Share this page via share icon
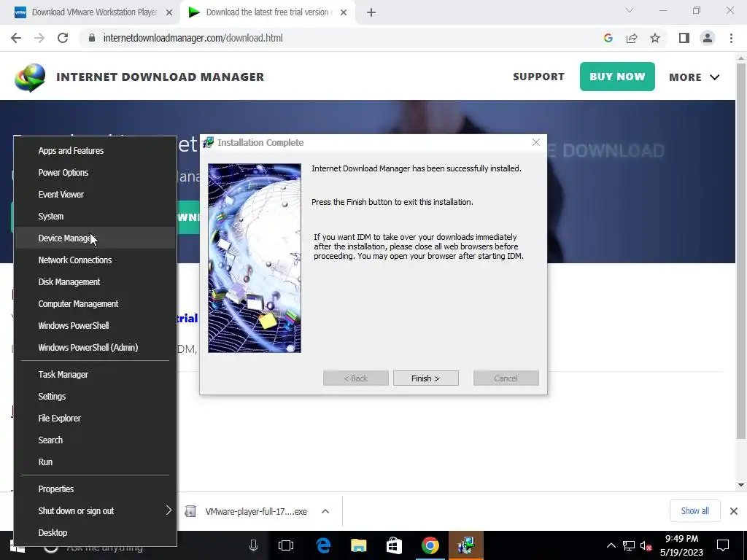Screen dimensions: 747x560 (x=632, y=38)
